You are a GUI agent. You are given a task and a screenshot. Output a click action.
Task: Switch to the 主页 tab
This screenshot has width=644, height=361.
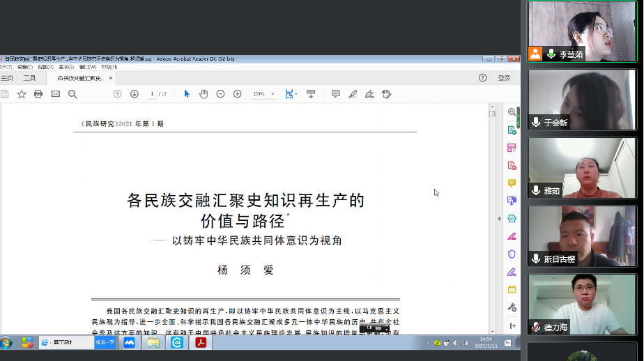click(7, 78)
